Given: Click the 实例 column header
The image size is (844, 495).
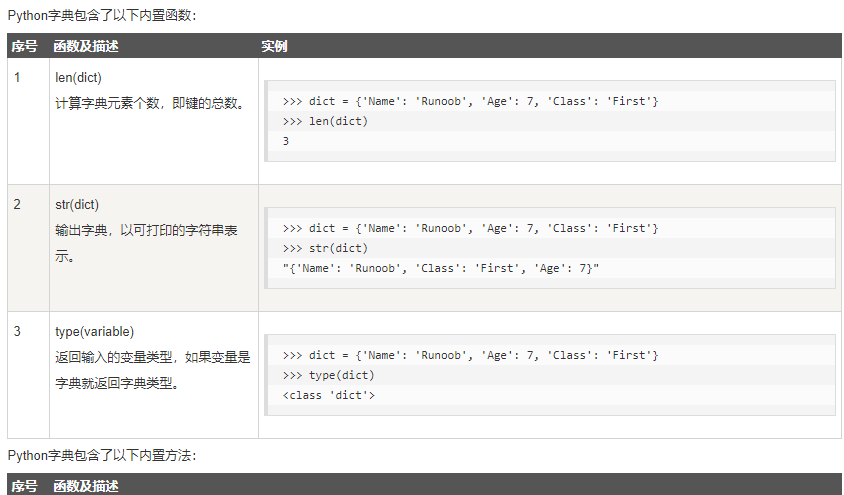Looking at the screenshot, I should (274, 46).
